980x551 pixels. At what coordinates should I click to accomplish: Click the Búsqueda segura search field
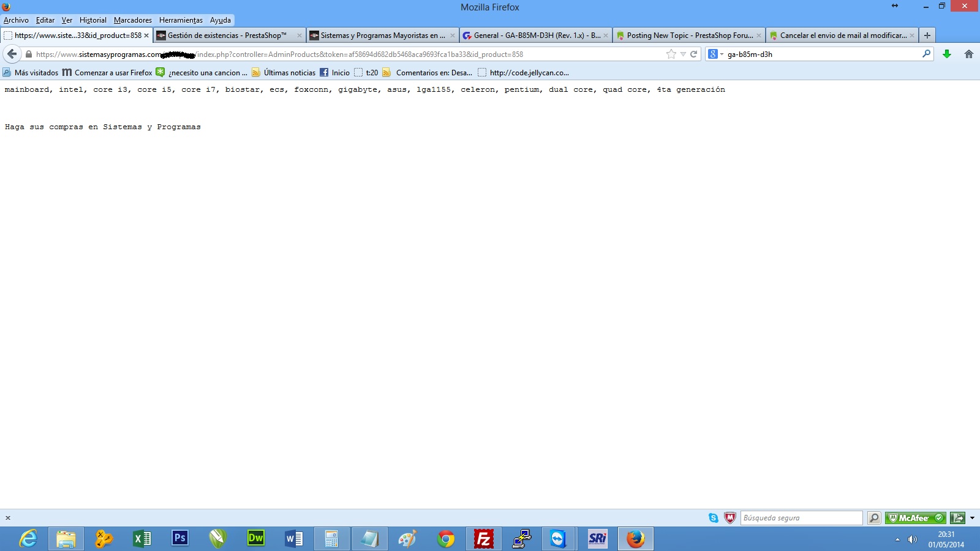click(x=801, y=518)
